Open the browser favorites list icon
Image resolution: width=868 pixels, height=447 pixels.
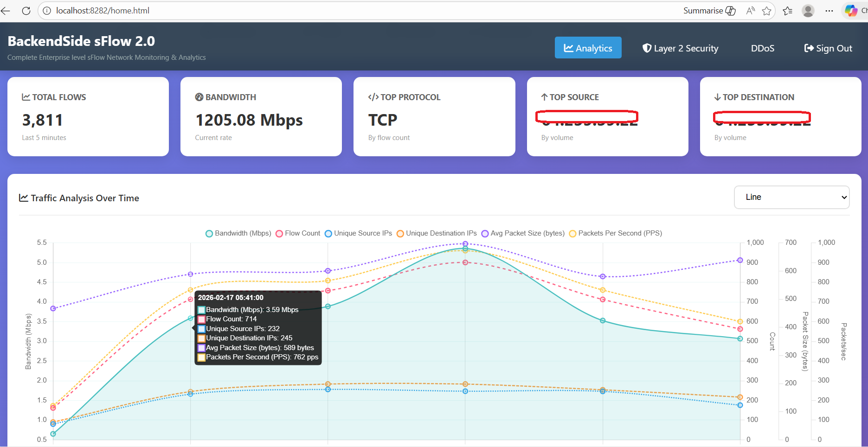(x=787, y=11)
